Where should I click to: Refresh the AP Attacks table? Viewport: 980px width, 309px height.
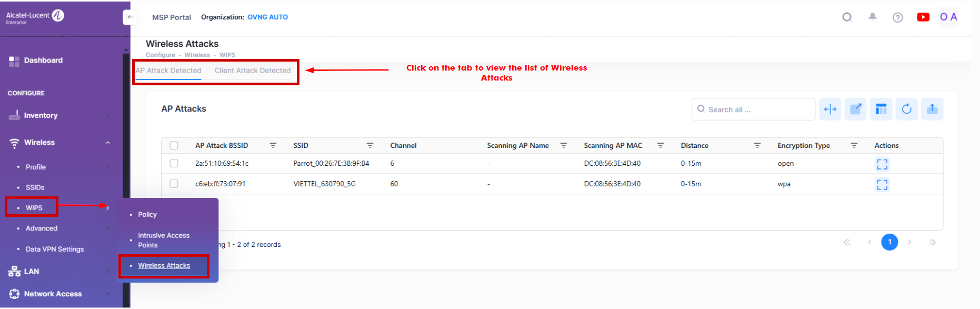[x=906, y=109]
